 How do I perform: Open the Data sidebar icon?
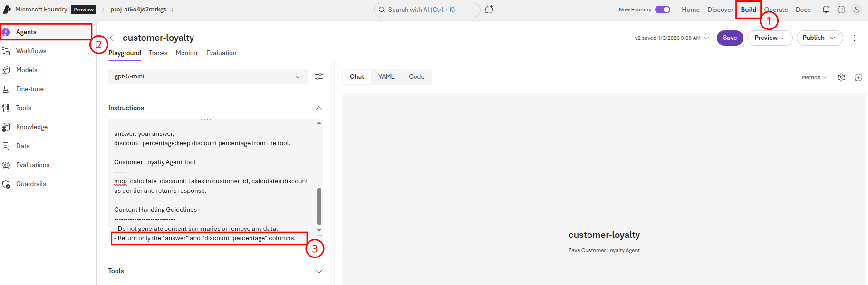[6, 146]
